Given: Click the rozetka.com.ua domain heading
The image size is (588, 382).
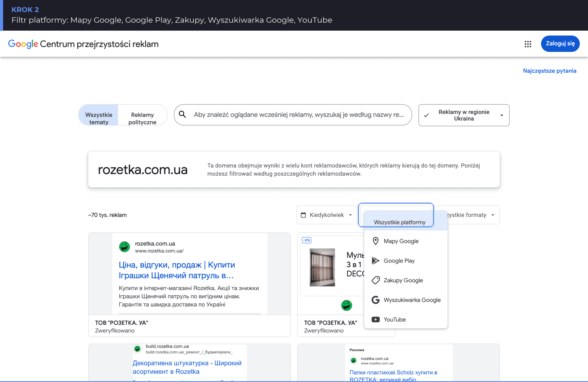Looking at the screenshot, I should pyautogui.click(x=143, y=170).
